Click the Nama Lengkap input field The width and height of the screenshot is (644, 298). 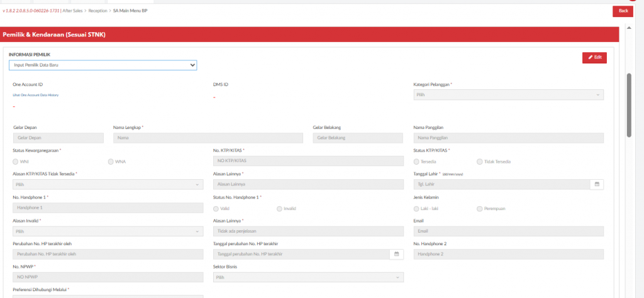[208, 138]
